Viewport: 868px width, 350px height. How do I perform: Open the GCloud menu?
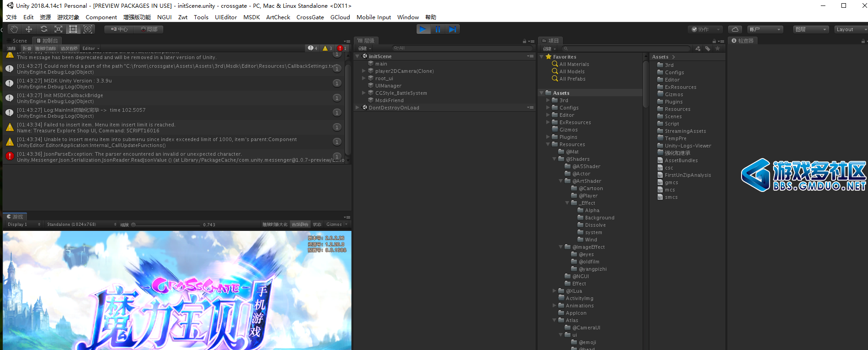[x=340, y=17]
